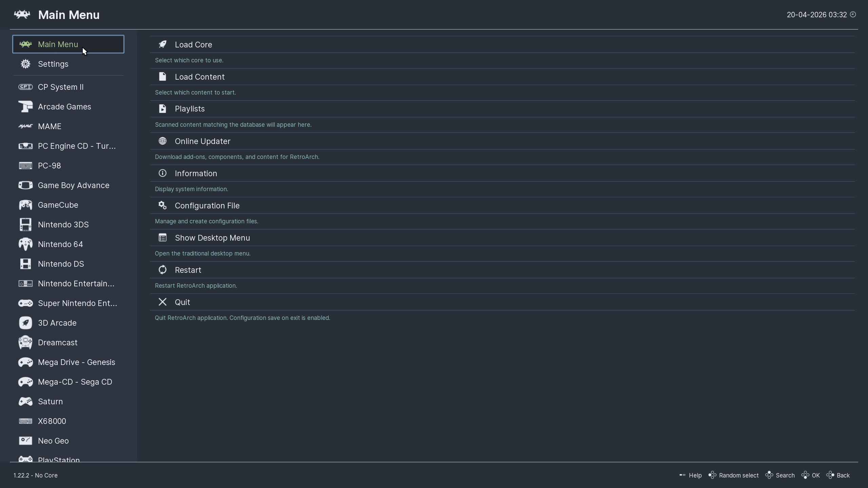The image size is (868, 488).
Task: Select Show Desktop Menu entry
Action: point(212,238)
